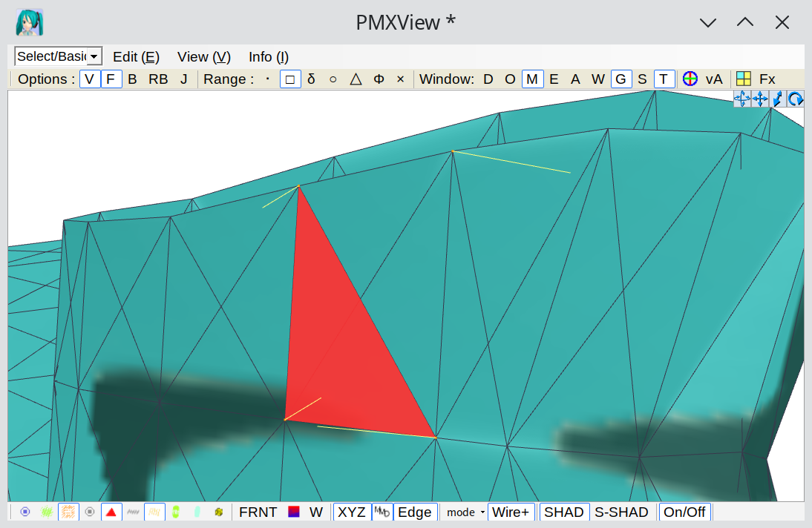Toggle the gray wavy lines display icon
812x528 pixels.
[133, 512]
